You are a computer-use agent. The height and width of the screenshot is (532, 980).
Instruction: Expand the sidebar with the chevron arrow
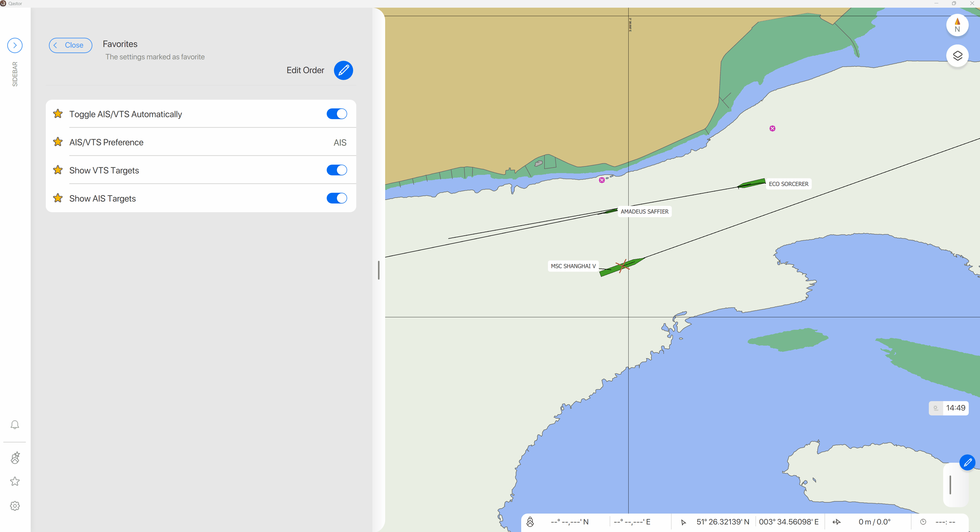point(15,45)
